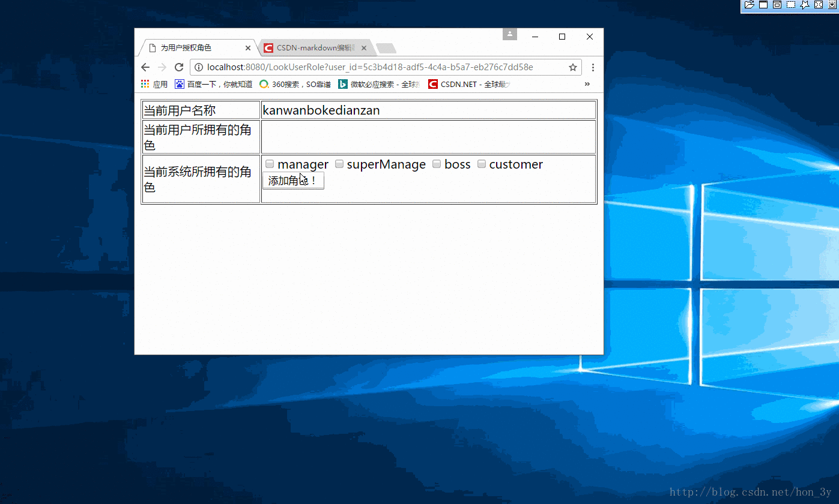Click the window-object capture icon

777,5
